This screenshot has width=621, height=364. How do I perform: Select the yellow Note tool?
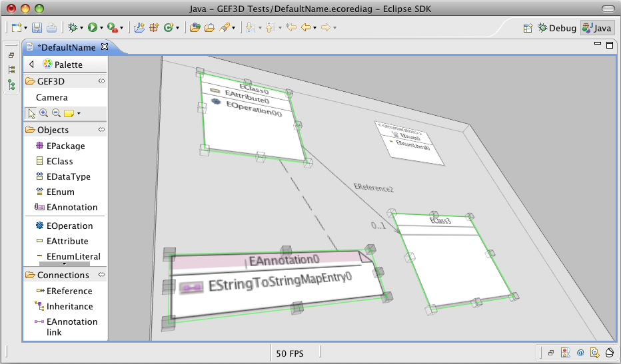(69, 114)
